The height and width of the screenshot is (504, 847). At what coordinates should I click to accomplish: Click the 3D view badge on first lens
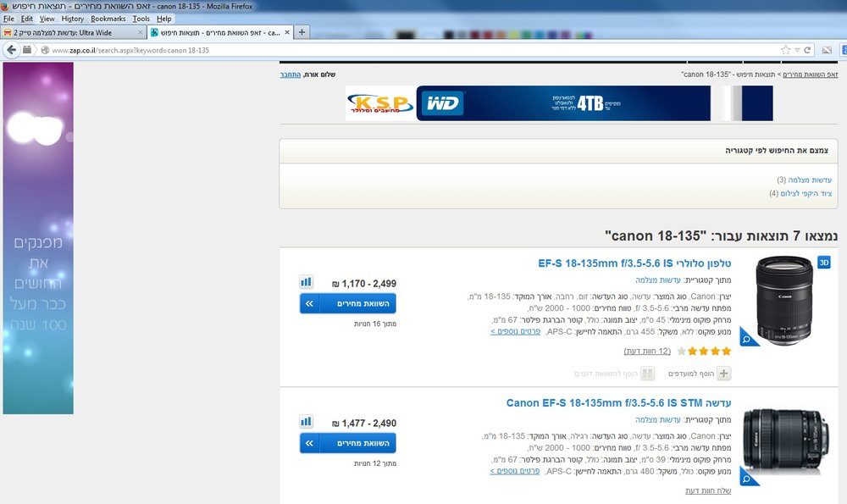pyautogui.click(x=824, y=263)
